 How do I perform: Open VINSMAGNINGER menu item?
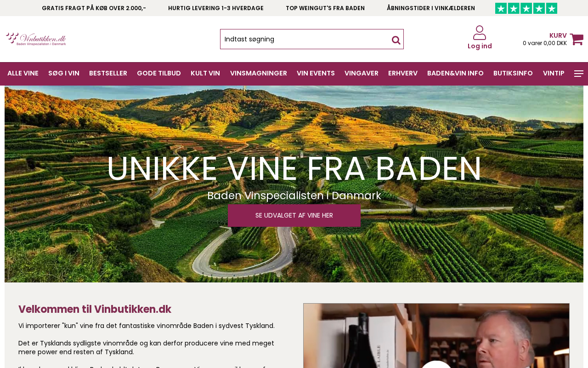[x=259, y=73]
